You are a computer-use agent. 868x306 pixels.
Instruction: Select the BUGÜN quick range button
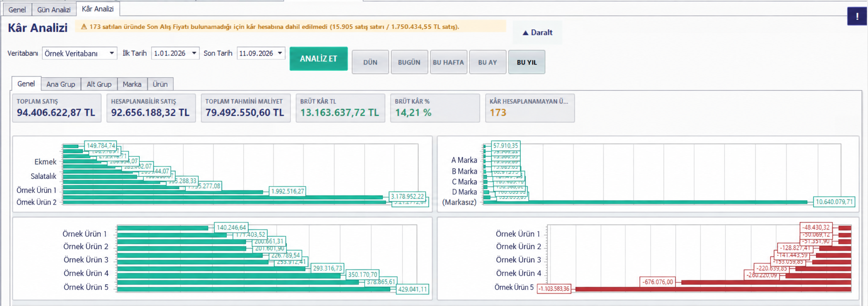pyautogui.click(x=409, y=62)
